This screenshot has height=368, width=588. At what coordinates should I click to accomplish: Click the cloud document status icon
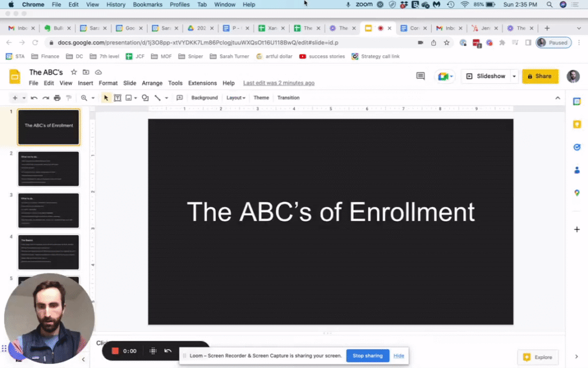coord(98,72)
